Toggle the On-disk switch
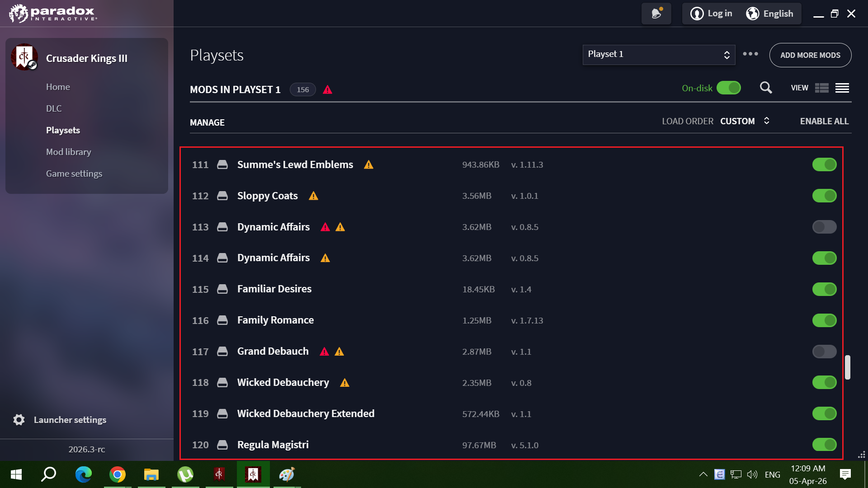Image resolution: width=868 pixels, height=488 pixels. pos(728,88)
